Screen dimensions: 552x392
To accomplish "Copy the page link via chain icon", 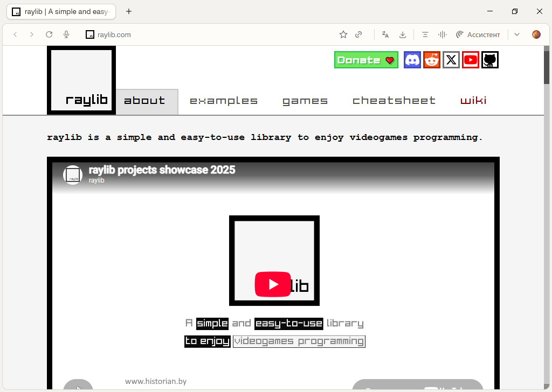I will (358, 34).
